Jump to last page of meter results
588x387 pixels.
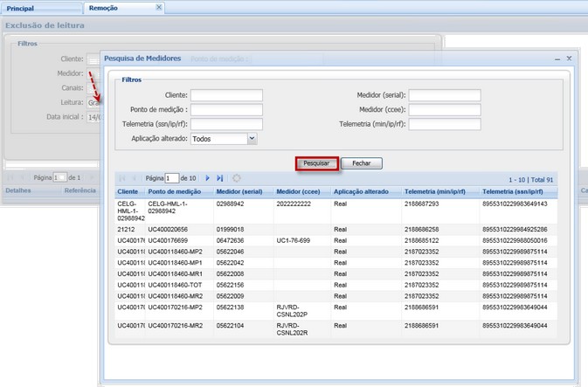[x=220, y=178]
